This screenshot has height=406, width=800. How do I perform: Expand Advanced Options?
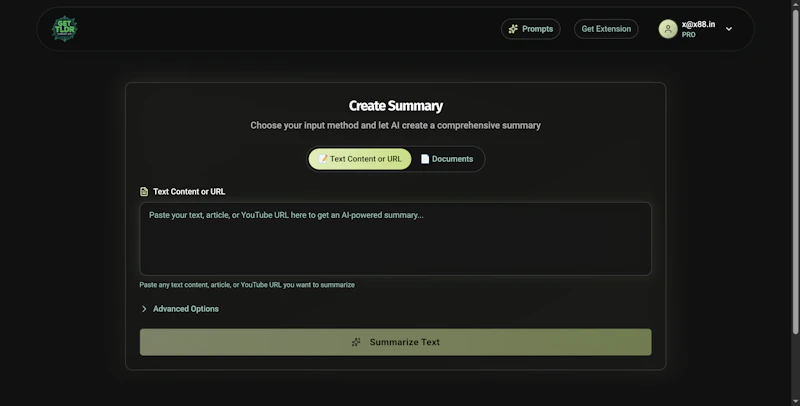point(180,309)
